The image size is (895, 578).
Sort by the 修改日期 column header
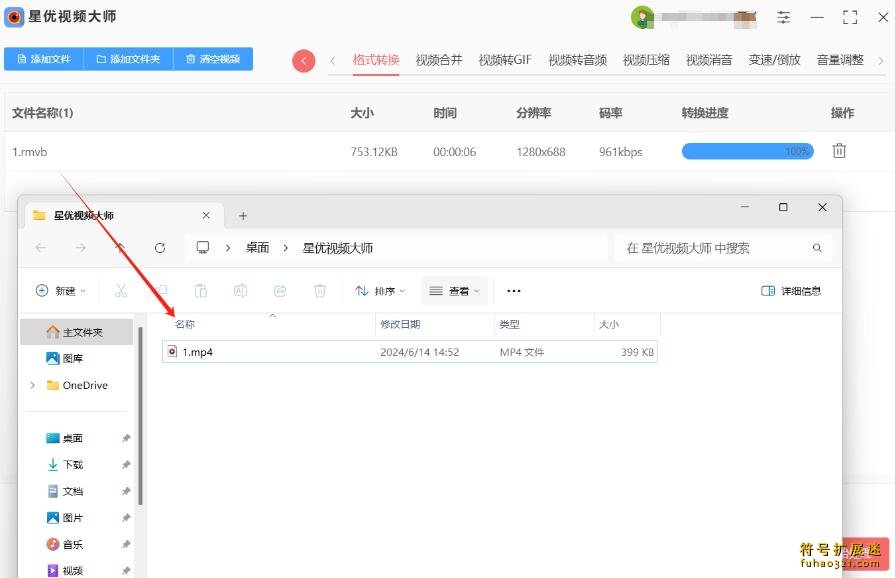[400, 324]
